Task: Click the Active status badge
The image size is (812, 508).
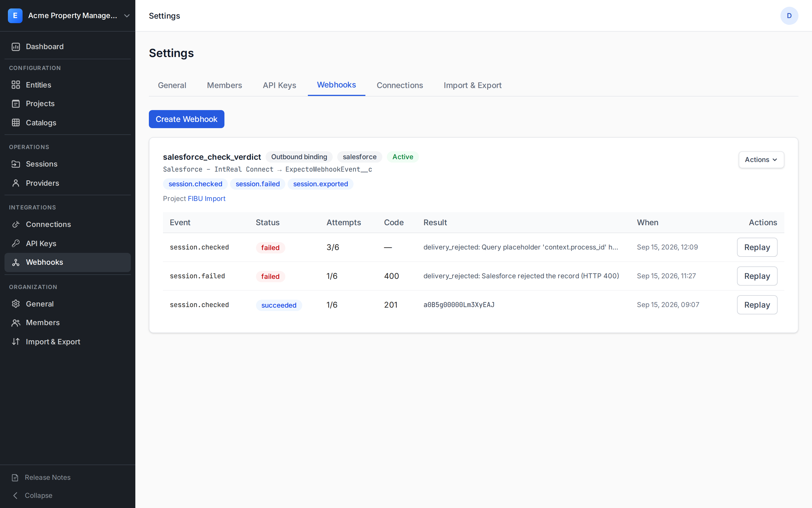Action: pos(403,157)
